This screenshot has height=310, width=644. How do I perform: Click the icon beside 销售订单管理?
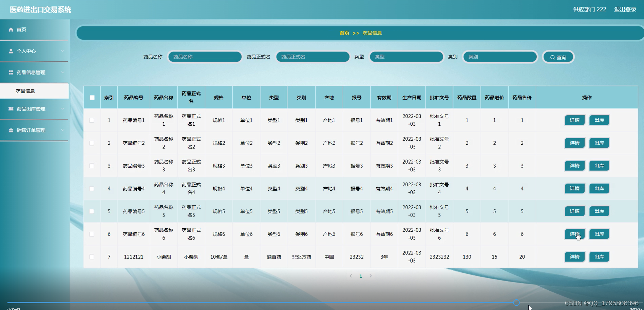pyautogui.click(x=11, y=130)
